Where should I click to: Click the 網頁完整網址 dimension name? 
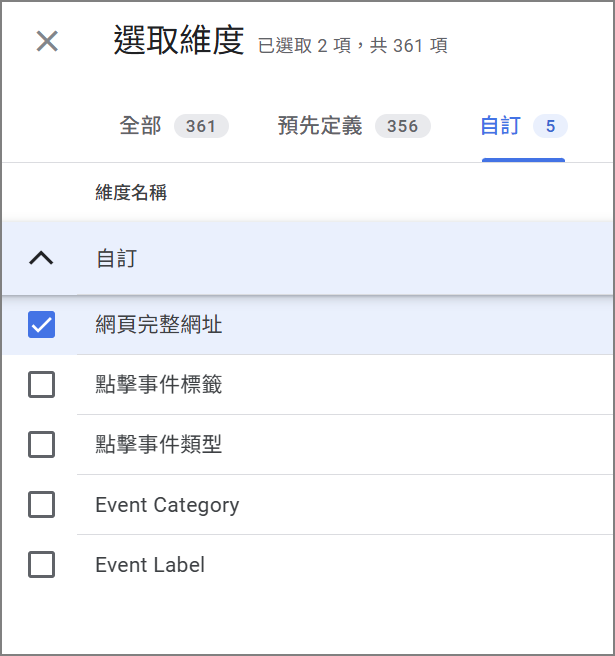[158, 325]
